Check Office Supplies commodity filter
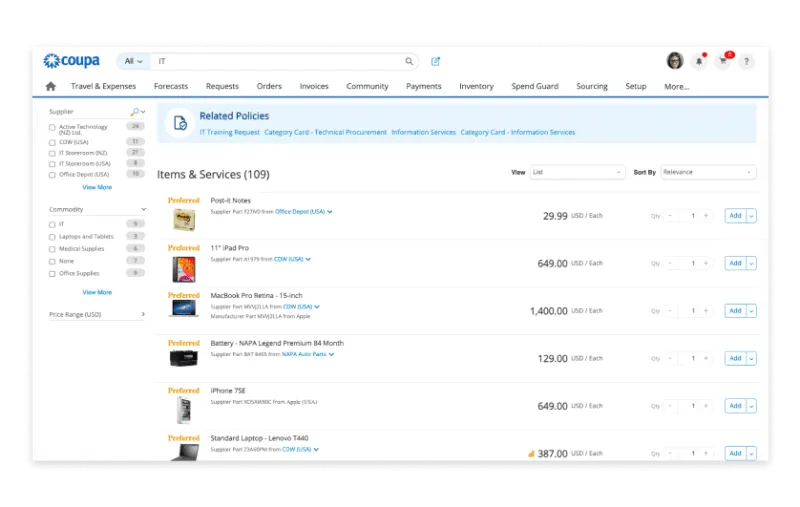This screenshot has width=800, height=507. point(52,274)
